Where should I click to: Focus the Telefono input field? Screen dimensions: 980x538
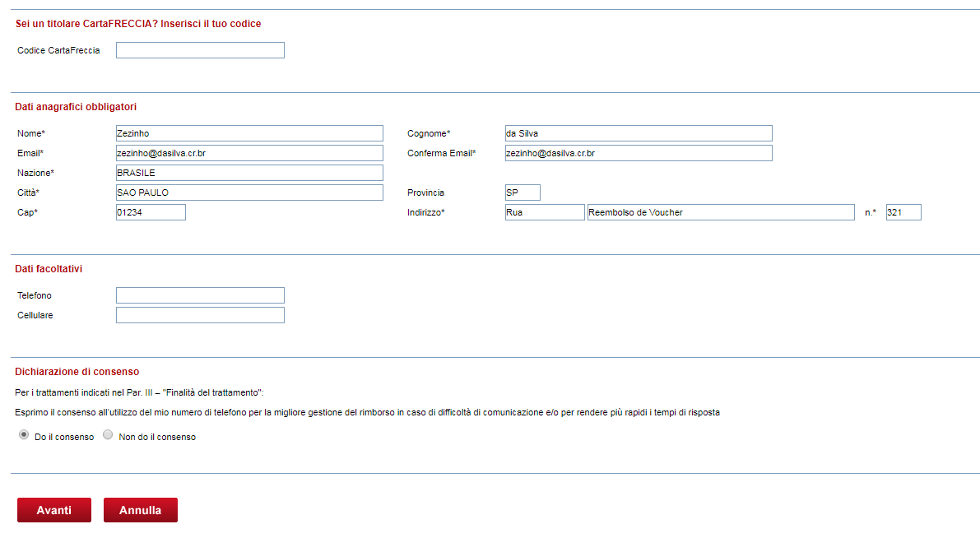200,295
